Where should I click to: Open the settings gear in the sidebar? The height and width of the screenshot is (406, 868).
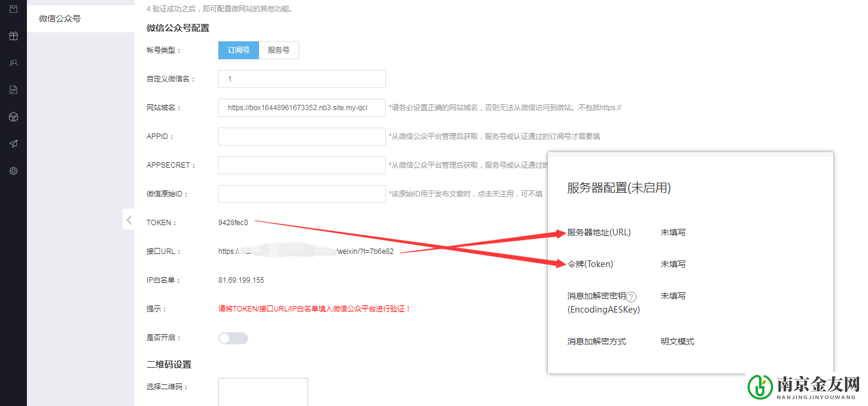pos(13,170)
